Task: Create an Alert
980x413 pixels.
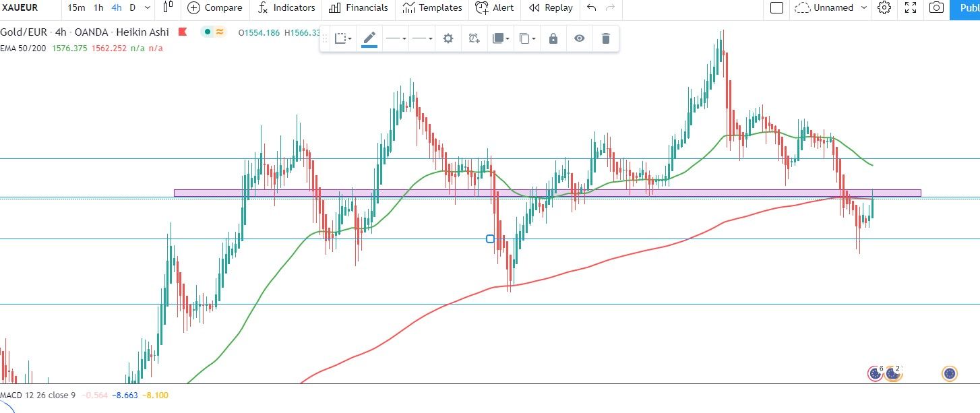Action: tap(495, 8)
